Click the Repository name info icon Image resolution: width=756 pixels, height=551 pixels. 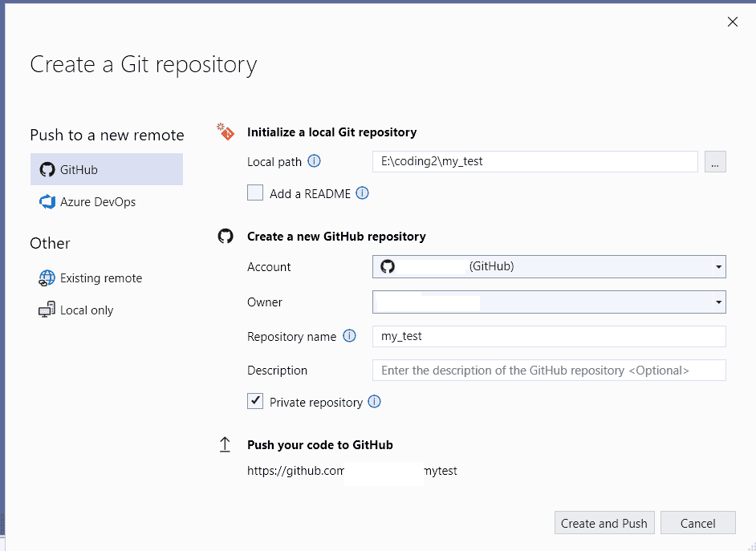pos(349,336)
